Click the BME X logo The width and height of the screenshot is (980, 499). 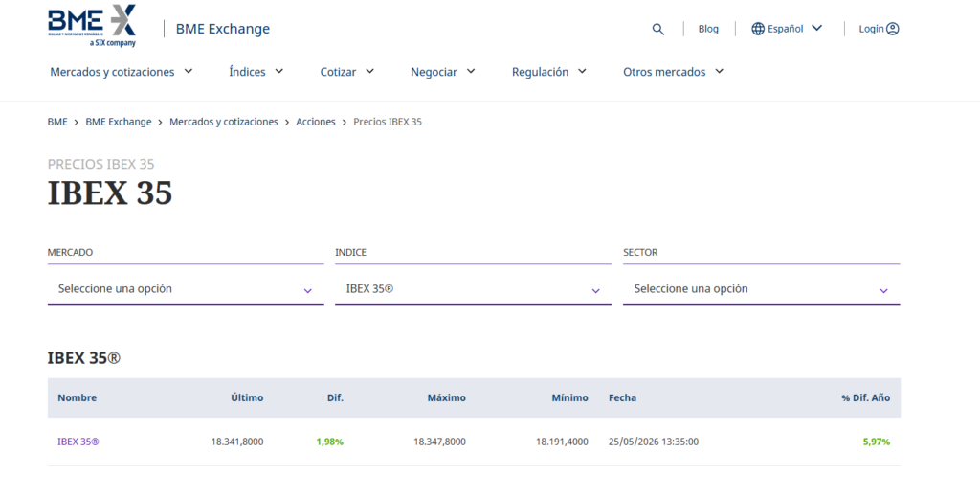[92, 26]
